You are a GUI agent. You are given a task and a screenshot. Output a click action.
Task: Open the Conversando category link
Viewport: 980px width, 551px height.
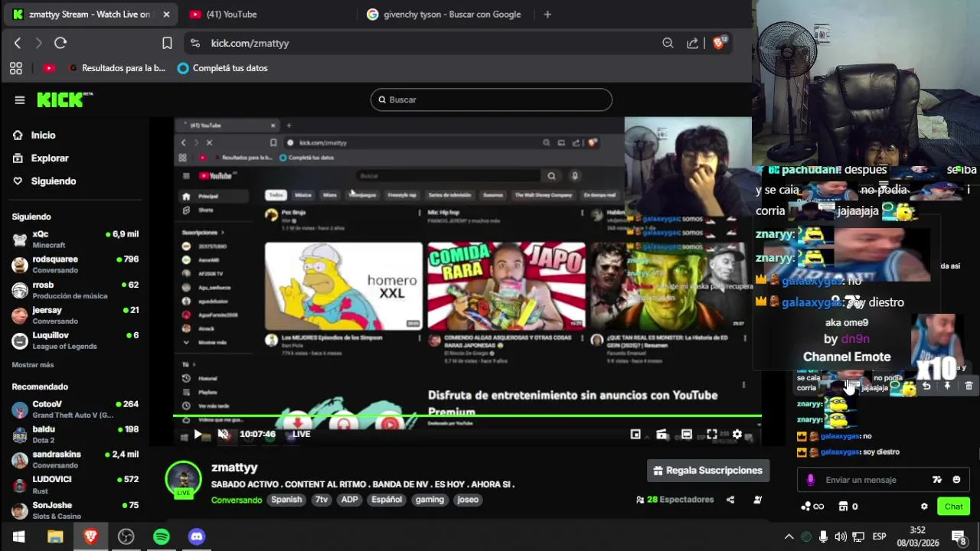tap(237, 500)
